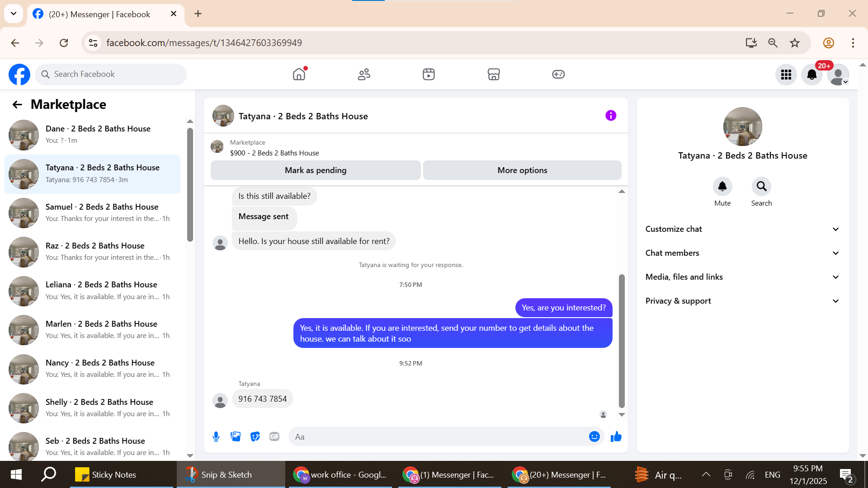868x488 pixels.
Task: Choose a sticker icon
Action: click(x=255, y=436)
